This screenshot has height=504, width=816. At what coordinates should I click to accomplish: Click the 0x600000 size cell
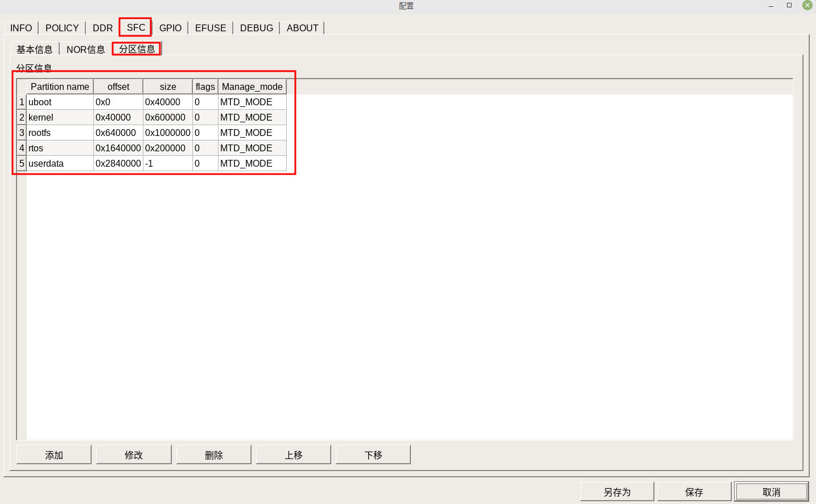pyautogui.click(x=168, y=117)
